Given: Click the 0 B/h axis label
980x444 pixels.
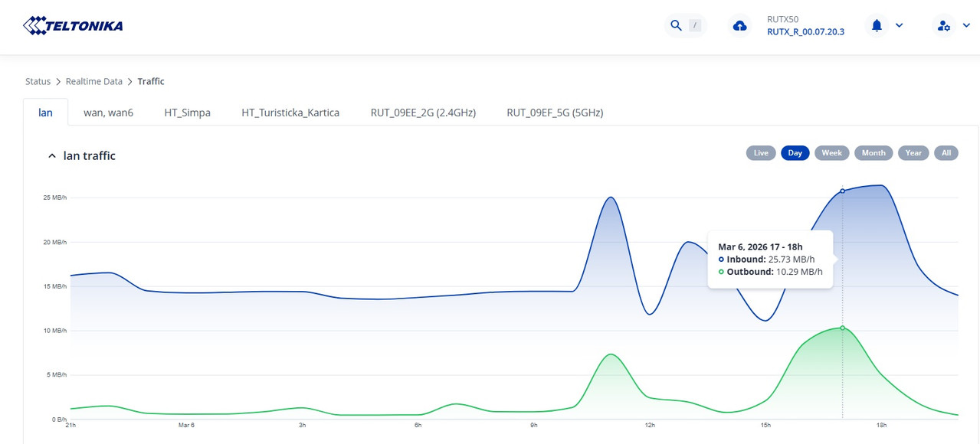Looking at the screenshot, I should click(x=60, y=420).
